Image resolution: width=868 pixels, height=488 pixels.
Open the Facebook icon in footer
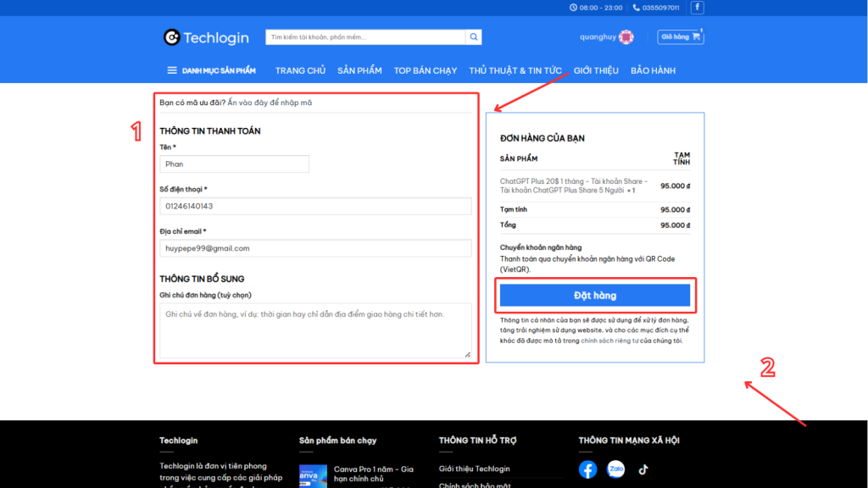point(587,469)
